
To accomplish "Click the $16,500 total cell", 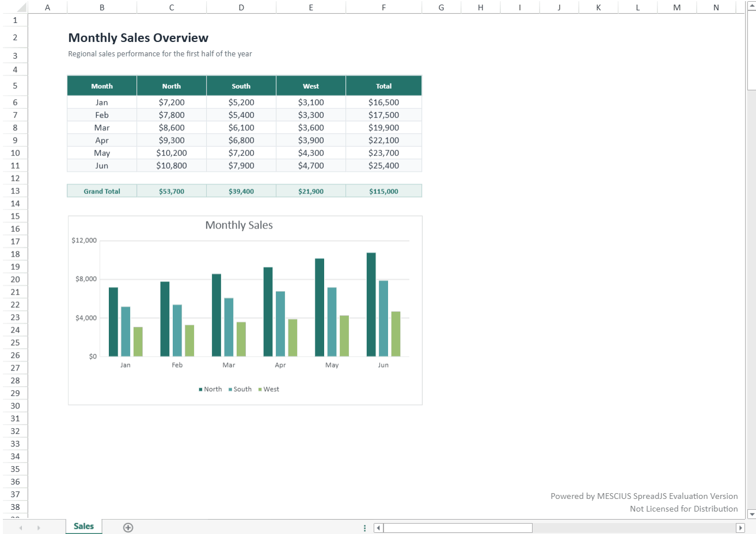I will pyautogui.click(x=383, y=102).
